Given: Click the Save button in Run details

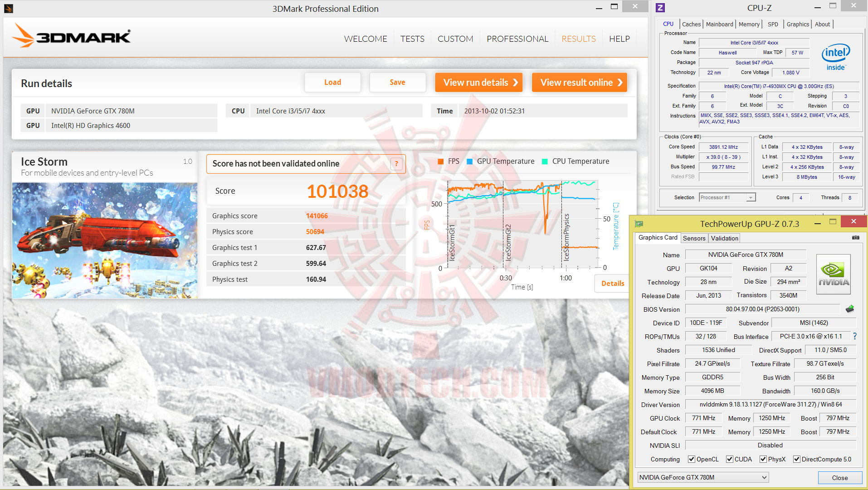Looking at the screenshot, I should pos(397,82).
